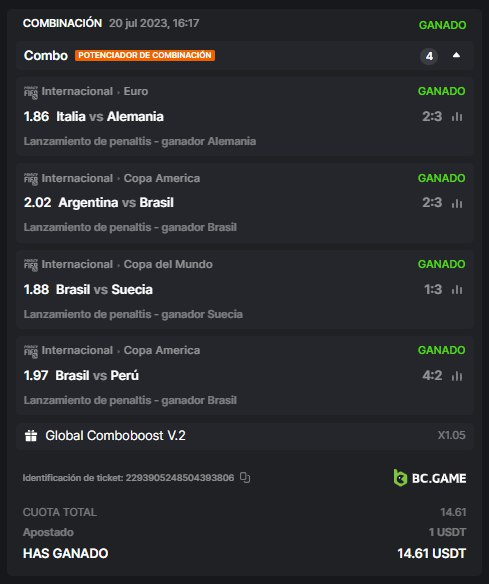The width and height of the screenshot is (489, 584).
Task: Click the Penalty FIFA icon beside Copa del Mundo
Action: pyautogui.click(x=31, y=265)
